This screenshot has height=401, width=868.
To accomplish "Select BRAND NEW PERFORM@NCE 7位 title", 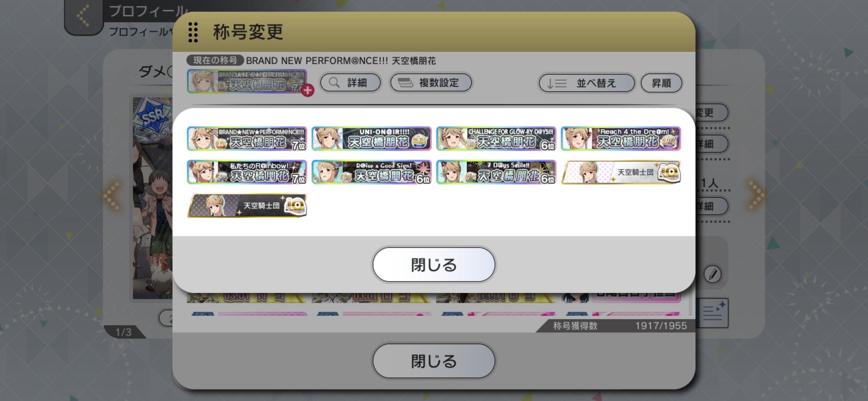I will coord(247,139).
